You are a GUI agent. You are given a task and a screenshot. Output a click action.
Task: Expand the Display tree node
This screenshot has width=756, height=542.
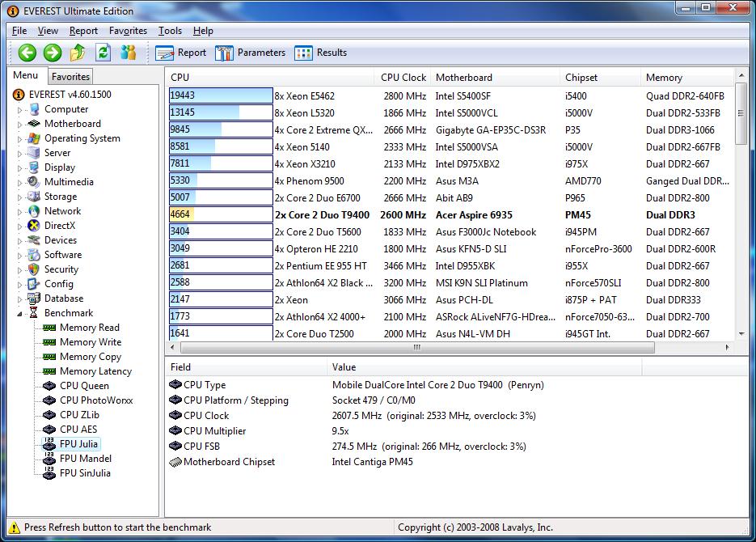(19, 168)
